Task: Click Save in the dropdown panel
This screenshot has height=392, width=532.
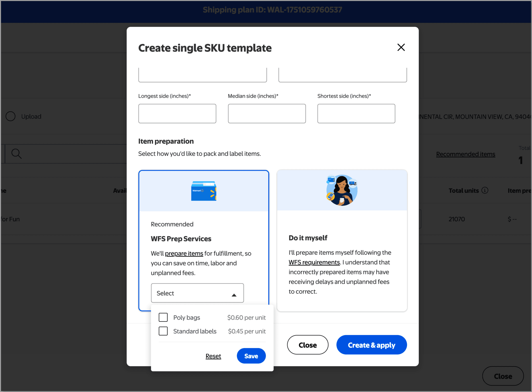Action: point(251,356)
